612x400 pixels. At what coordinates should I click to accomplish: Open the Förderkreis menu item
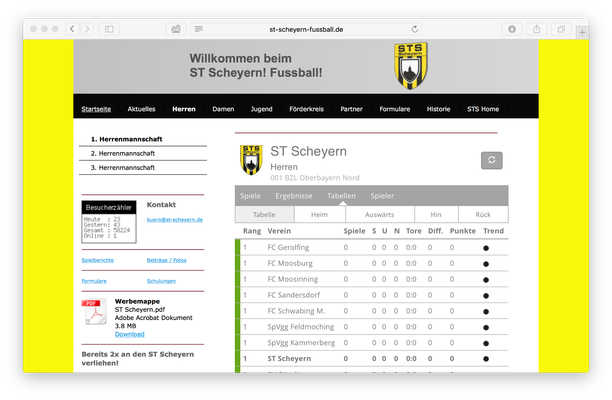306,109
